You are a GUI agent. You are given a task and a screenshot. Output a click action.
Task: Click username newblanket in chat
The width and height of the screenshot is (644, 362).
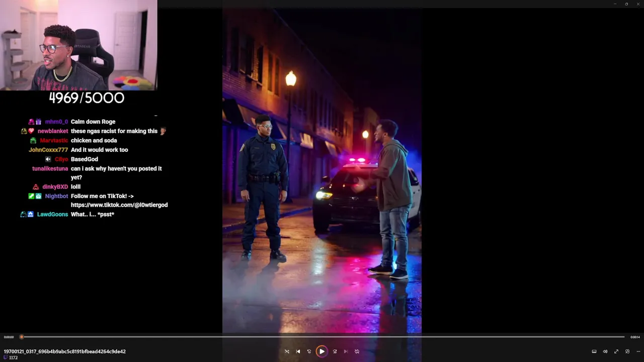[53, 131]
